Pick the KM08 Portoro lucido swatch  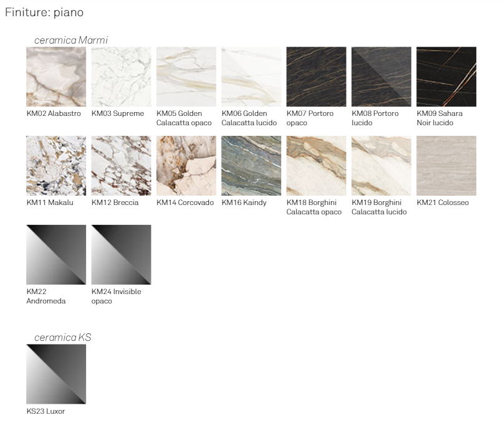pyautogui.click(x=381, y=77)
